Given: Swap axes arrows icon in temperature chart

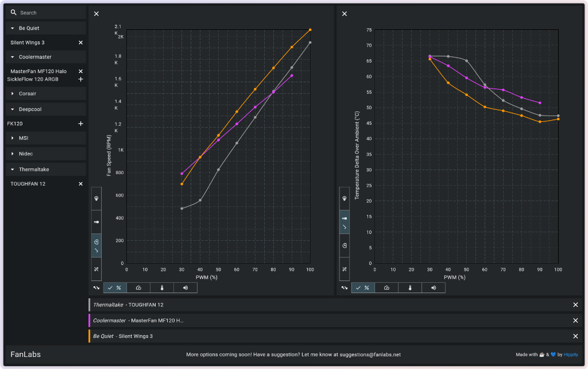Looking at the screenshot, I should tap(345, 288).
